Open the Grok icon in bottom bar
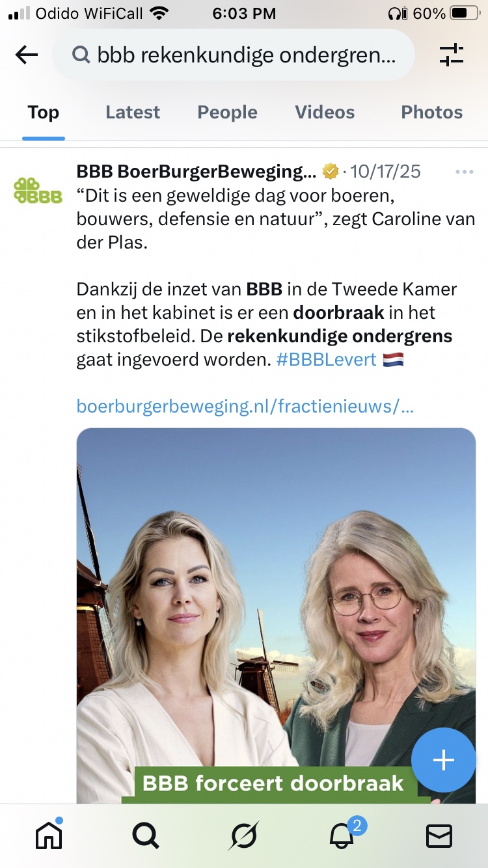Viewport: 488px width, 868px height. 244,835
